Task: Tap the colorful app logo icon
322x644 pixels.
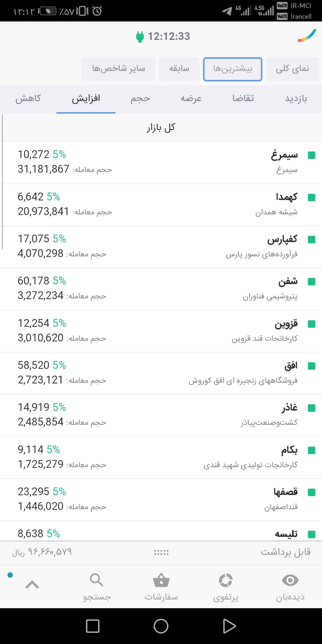Action: point(307,36)
